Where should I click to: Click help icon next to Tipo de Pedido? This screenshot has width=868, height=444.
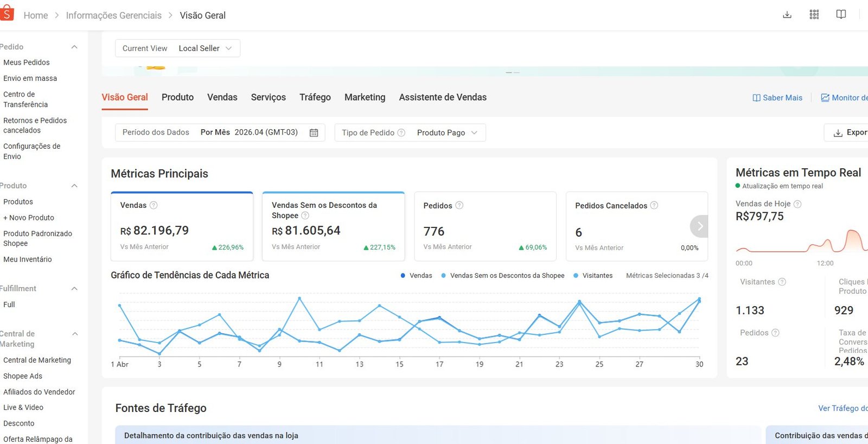[x=401, y=132]
